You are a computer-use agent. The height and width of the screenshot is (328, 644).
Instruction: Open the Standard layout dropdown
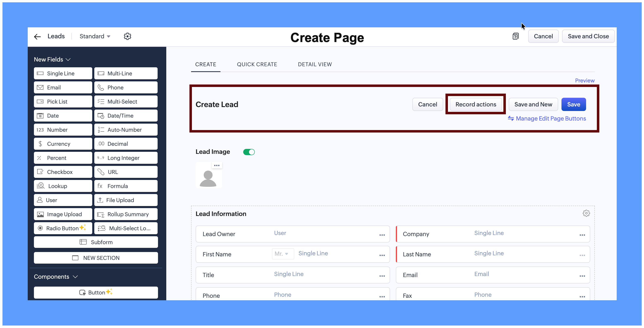click(x=95, y=36)
